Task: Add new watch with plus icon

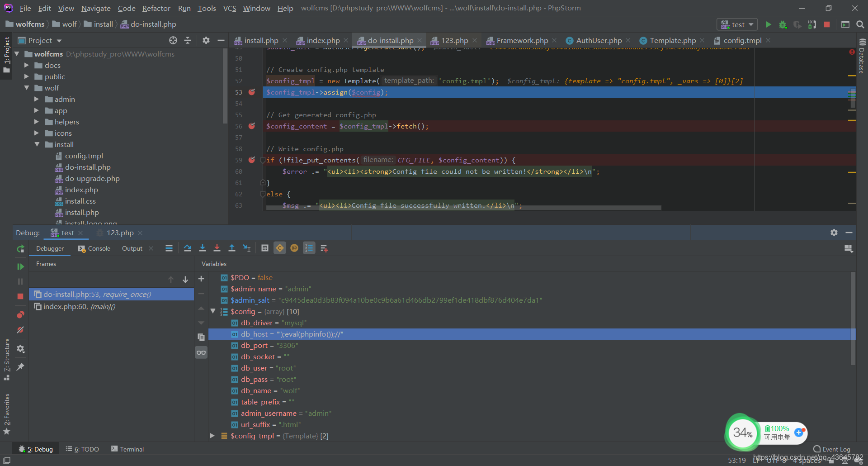Action: [201, 279]
